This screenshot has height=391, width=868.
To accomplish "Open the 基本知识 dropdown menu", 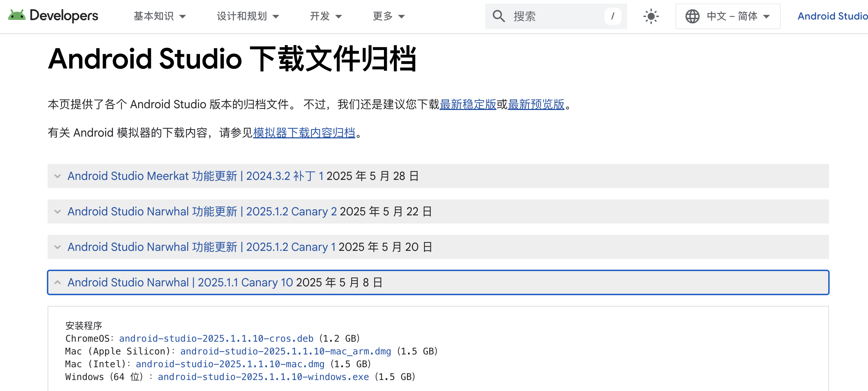I will (159, 16).
